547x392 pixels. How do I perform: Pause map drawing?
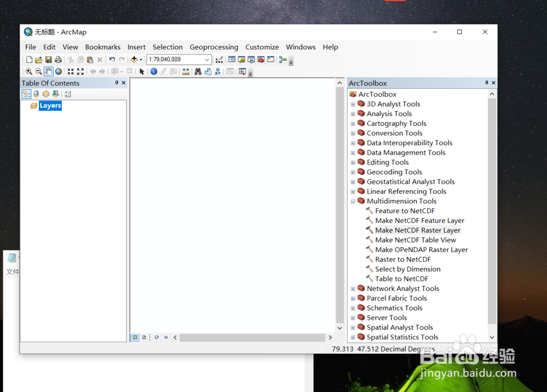tap(166, 337)
